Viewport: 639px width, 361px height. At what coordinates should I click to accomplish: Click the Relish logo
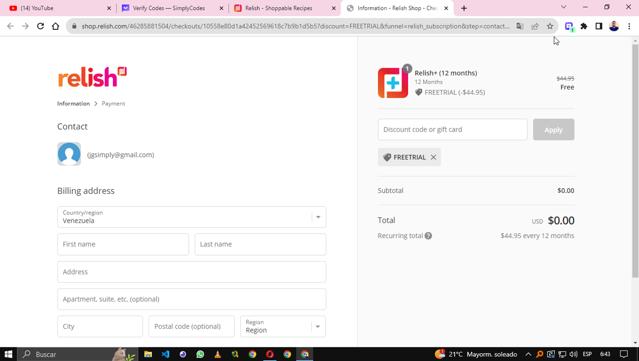click(92, 77)
